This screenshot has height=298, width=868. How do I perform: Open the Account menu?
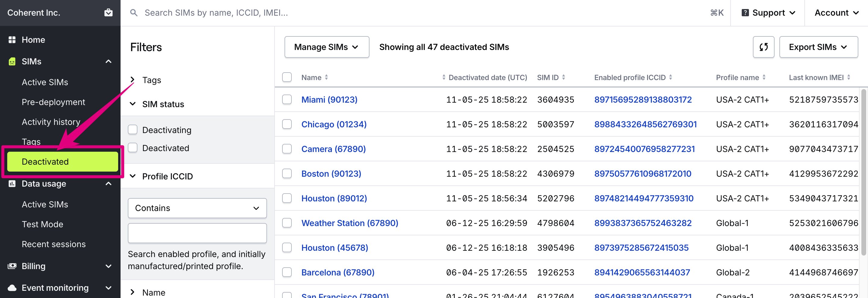pos(836,13)
